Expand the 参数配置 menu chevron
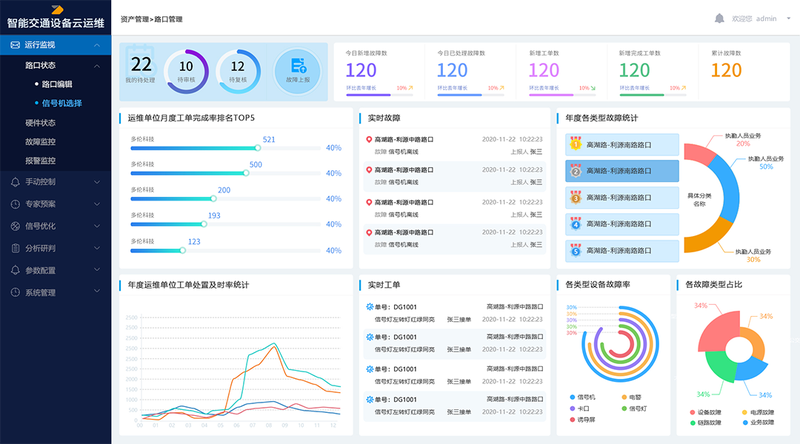 (x=97, y=270)
